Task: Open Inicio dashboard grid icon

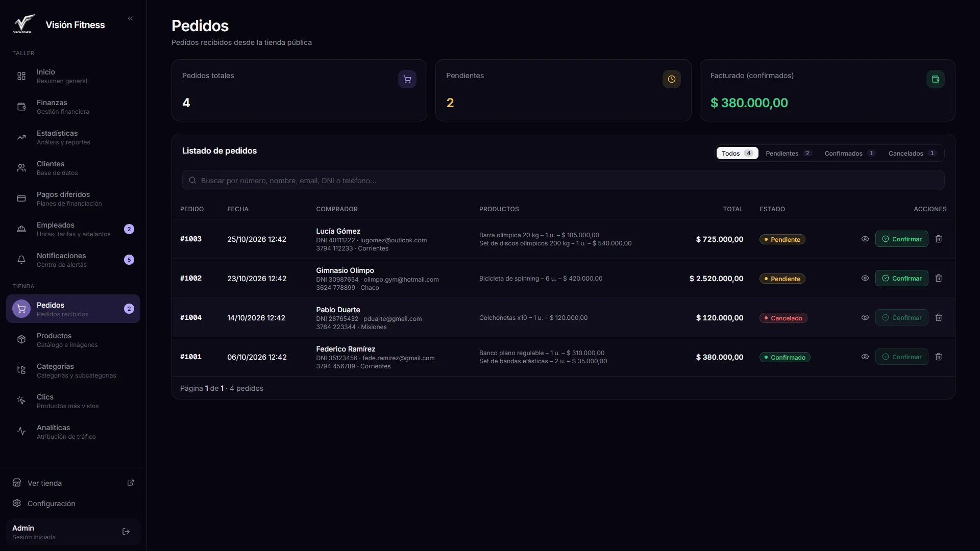Action: click(21, 76)
